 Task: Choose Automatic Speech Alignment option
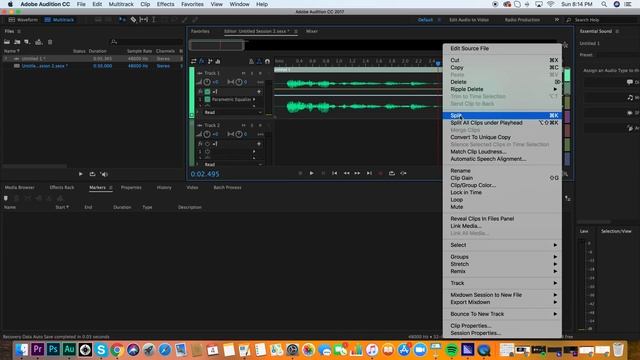pos(502,159)
